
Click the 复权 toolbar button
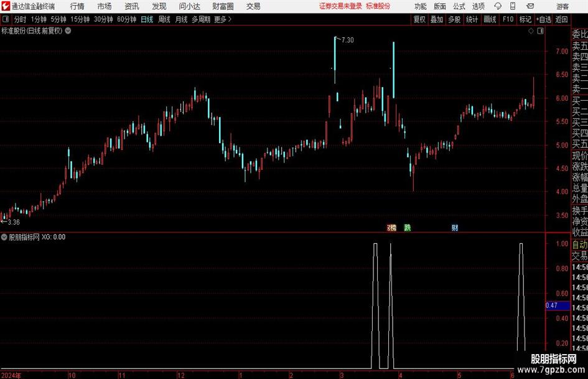(x=419, y=19)
